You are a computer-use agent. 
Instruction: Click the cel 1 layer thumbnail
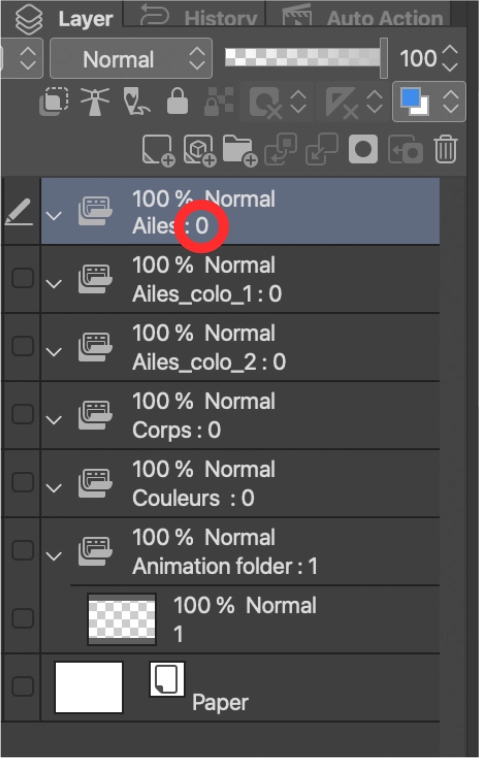click(x=122, y=619)
